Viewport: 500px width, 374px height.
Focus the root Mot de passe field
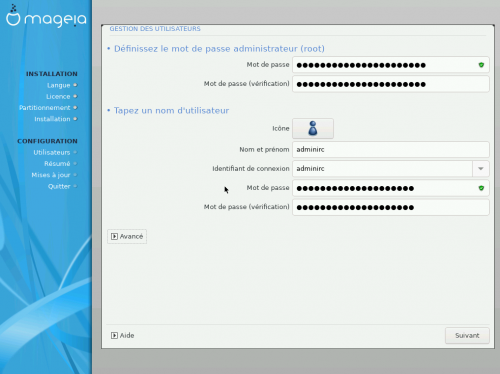coord(391,65)
